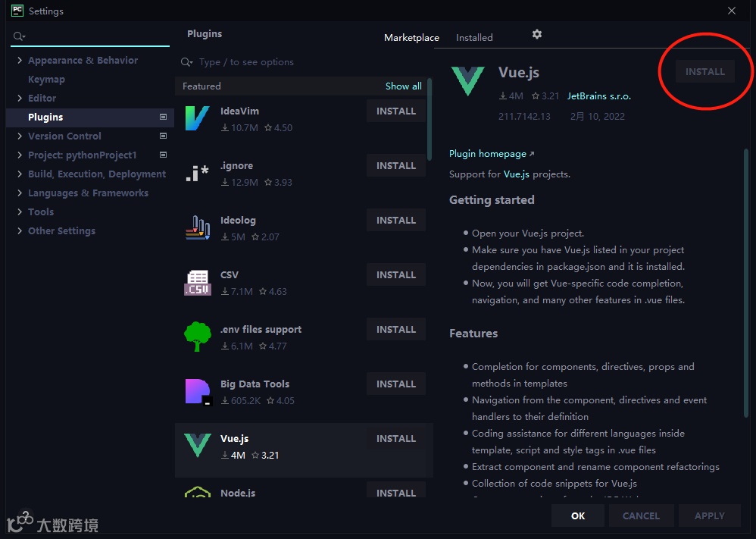The height and width of the screenshot is (539, 756).
Task: Click the plugin search magnifier icon
Action: coord(186,62)
